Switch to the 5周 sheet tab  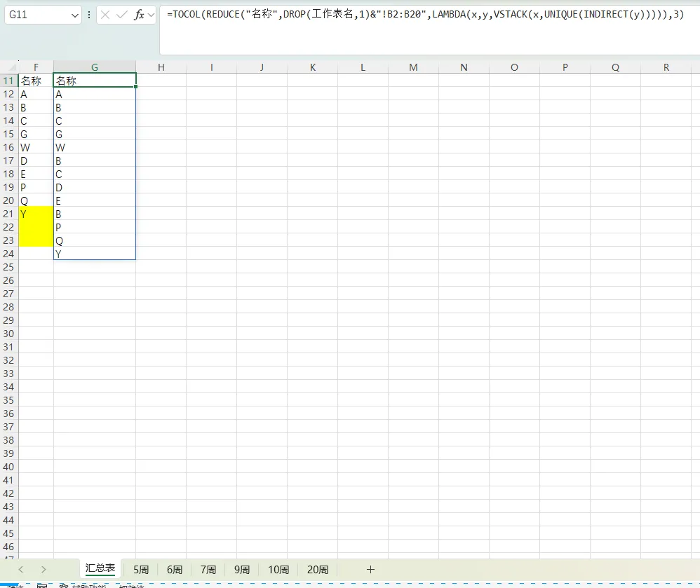point(140,570)
